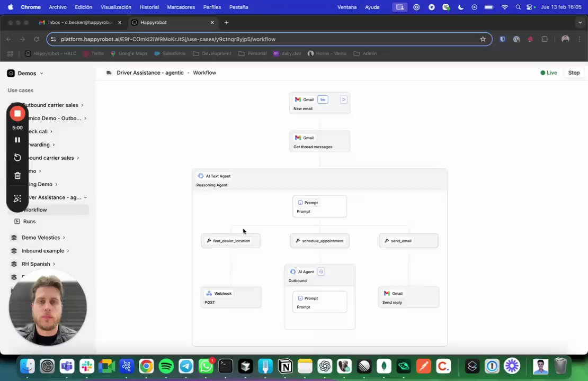Image resolution: width=588 pixels, height=381 pixels.
Task: Select the Workflow item in sidebar
Action: [49, 210]
